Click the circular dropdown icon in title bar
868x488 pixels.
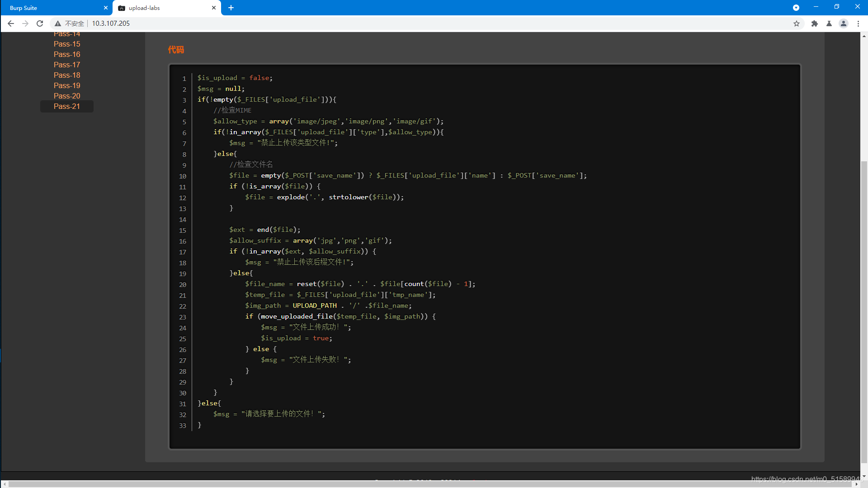796,8
